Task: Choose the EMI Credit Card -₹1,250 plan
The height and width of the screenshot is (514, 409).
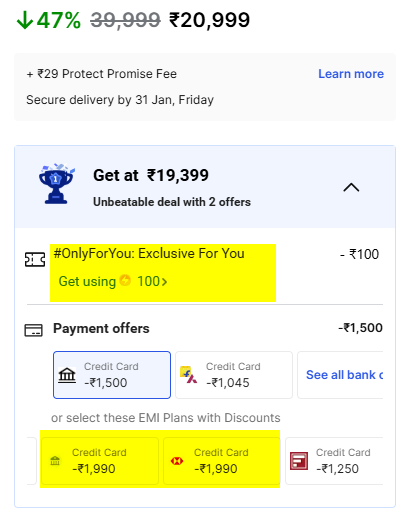Action: [x=334, y=461]
